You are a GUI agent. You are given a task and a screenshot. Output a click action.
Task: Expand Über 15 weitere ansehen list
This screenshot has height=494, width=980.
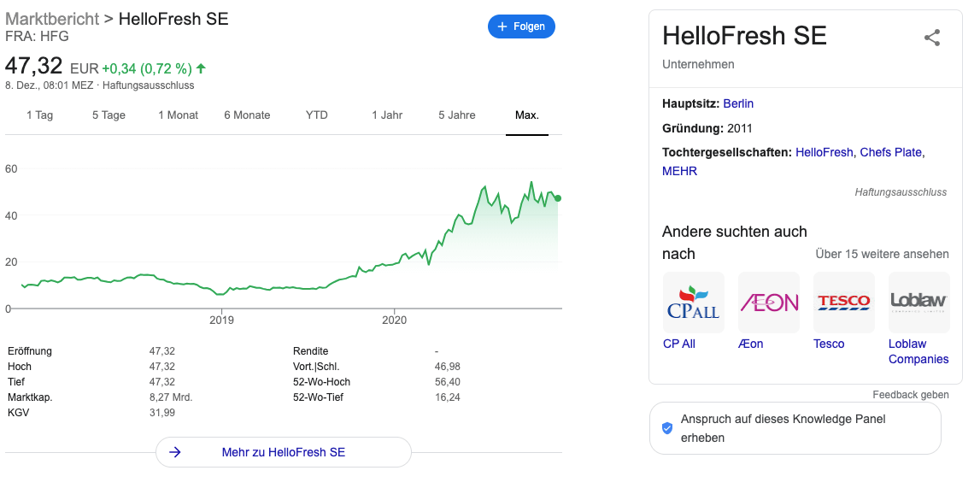pos(882,254)
